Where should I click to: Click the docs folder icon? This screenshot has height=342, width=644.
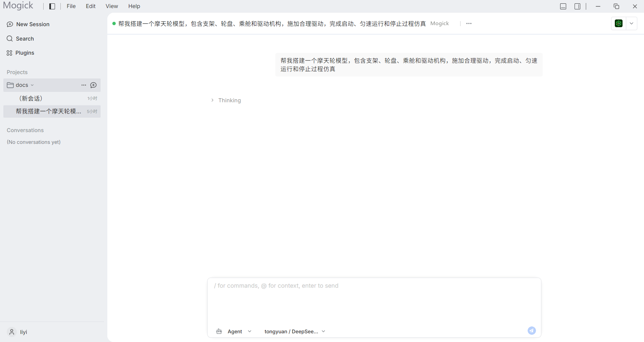tap(10, 85)
